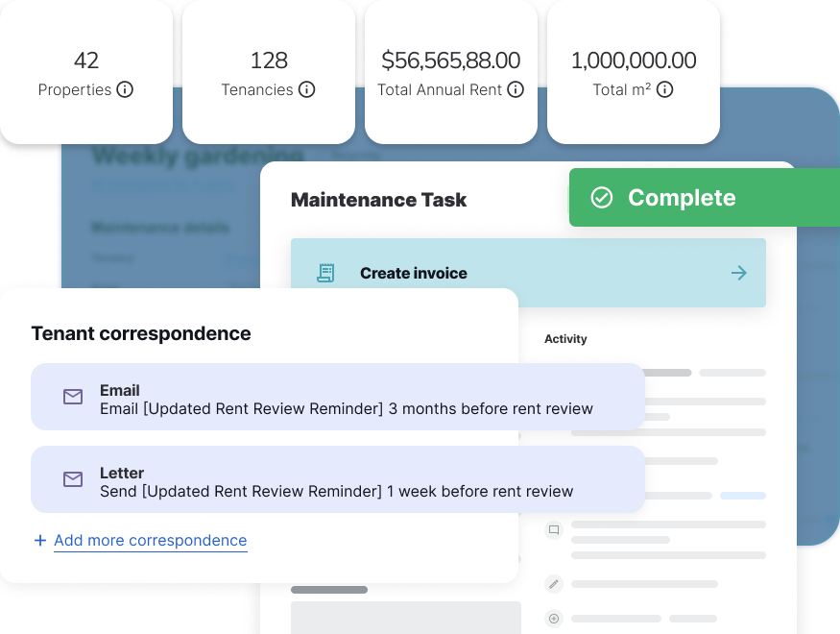Image resolution: width=840 pixels, height=634 pixels.
Task: Click the green Complete button
Action: click(x=705, y=197)
